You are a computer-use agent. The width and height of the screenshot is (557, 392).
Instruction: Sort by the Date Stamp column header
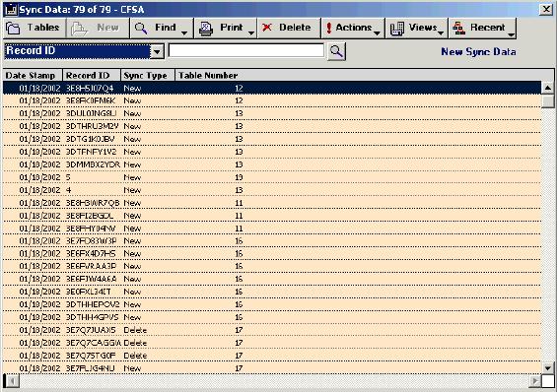coord(34,75)
